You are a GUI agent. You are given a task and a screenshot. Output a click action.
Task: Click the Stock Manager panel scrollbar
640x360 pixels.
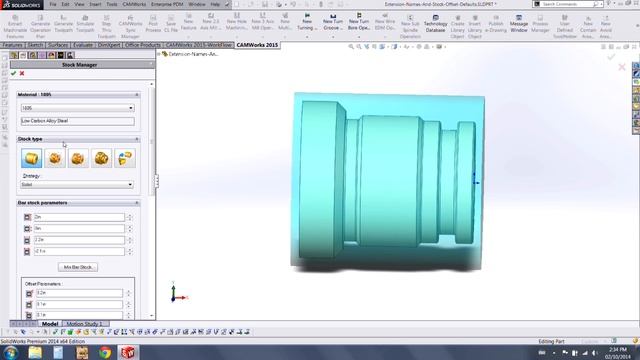[152, 141]
